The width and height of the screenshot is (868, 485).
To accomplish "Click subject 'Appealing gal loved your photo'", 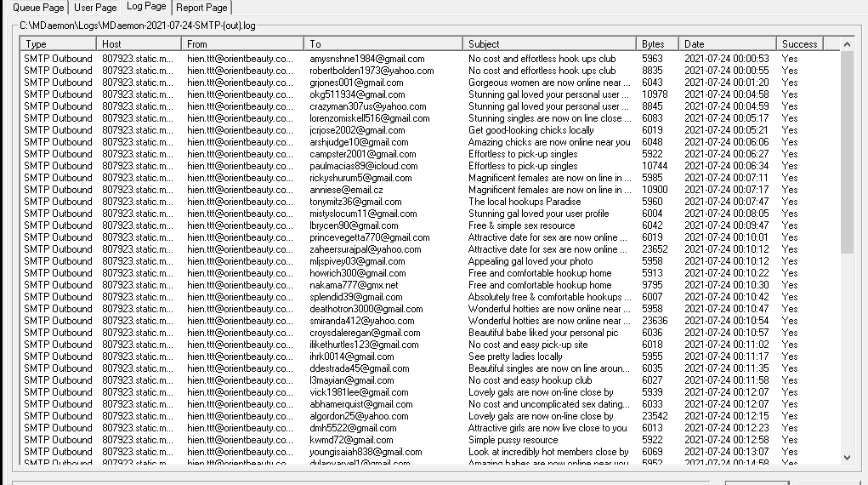I will click(530, 261).
